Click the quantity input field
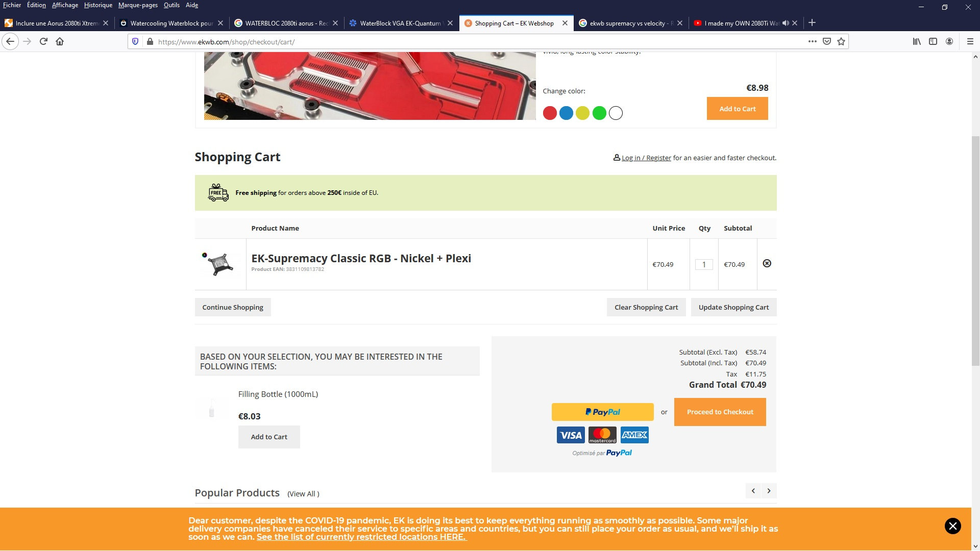Image resolution: width=980 pixels, height=551 pixels. 704,264
